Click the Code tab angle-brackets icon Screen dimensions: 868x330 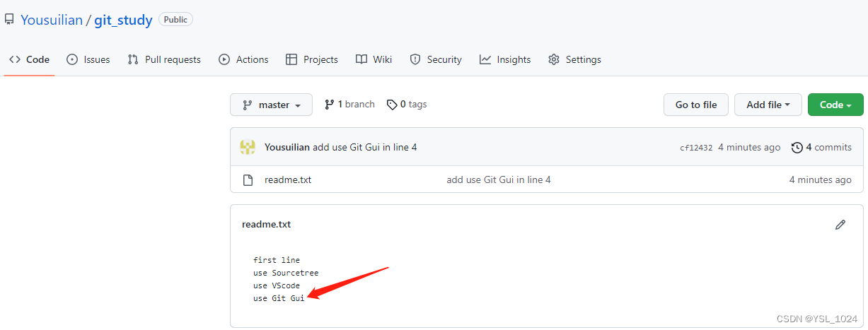pos(15,59)
